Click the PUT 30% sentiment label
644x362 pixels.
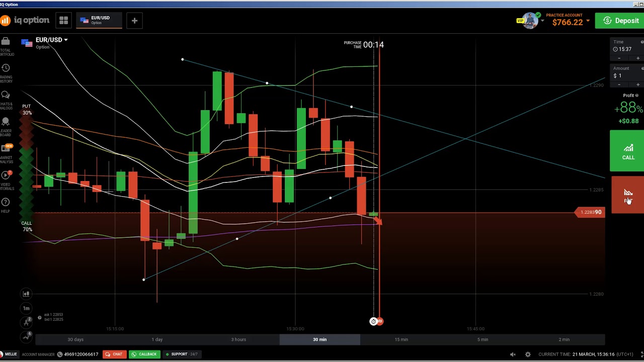click(x=27, y=110)
